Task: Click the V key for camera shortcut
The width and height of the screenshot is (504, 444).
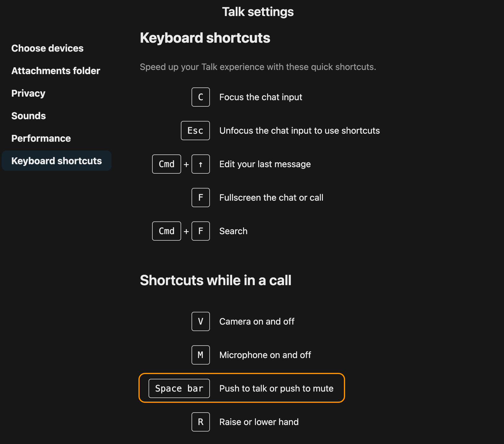Action: [201, 322]
